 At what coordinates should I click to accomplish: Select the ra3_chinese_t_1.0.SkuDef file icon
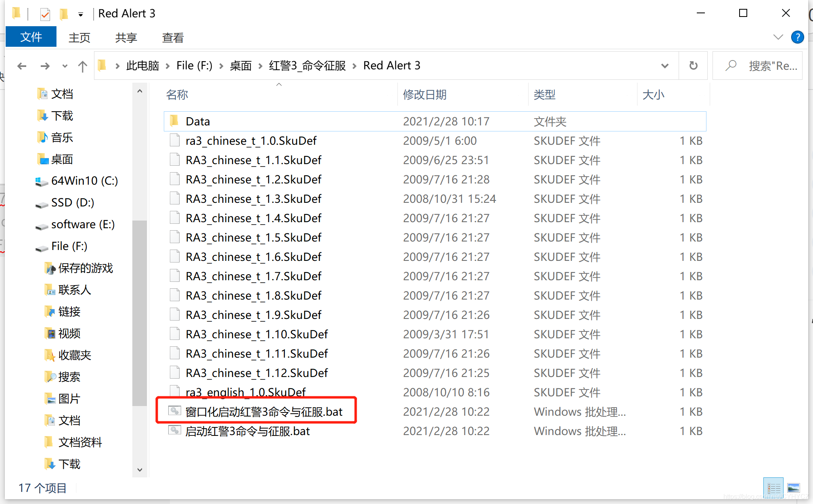(x=174, y=140)
